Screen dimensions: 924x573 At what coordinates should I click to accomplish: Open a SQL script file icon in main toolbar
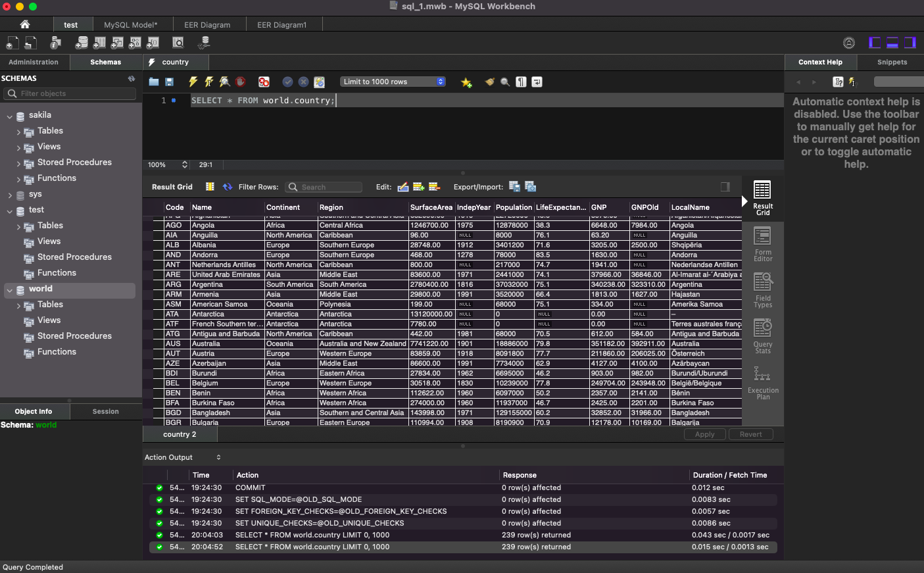(30, 43)
